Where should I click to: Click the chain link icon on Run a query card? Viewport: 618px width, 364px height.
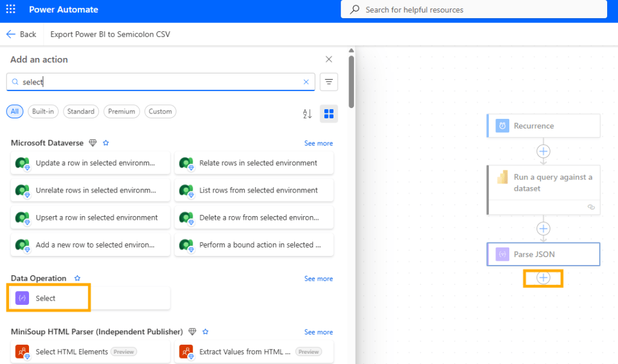[590, 207]
